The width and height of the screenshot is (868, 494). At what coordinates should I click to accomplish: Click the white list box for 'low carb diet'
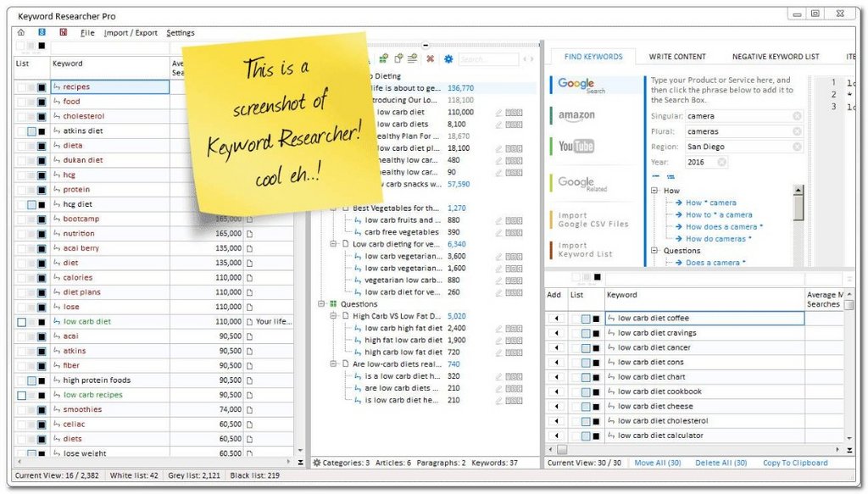21,322
